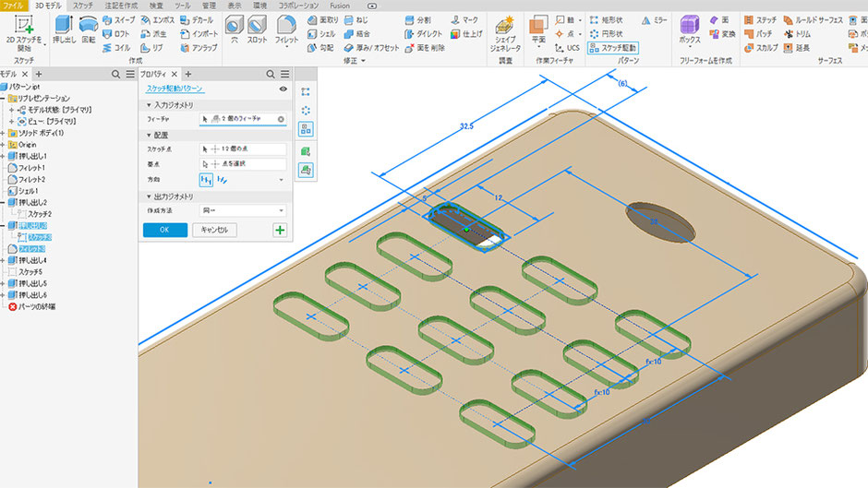Switch to the 検査 ribbon tab
Viewport: 868px width, 488px height.
[x=156, y=6]
